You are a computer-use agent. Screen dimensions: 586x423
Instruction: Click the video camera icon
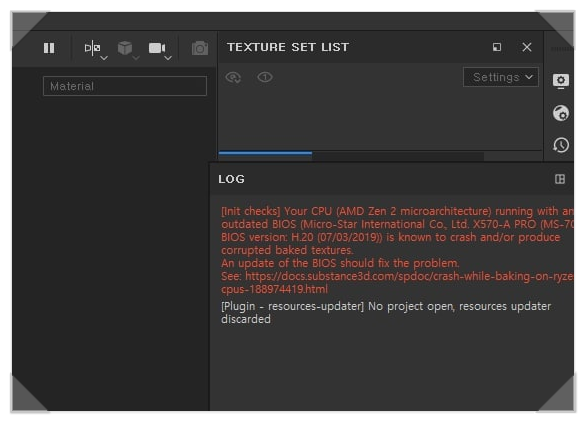tap(157, 48)
